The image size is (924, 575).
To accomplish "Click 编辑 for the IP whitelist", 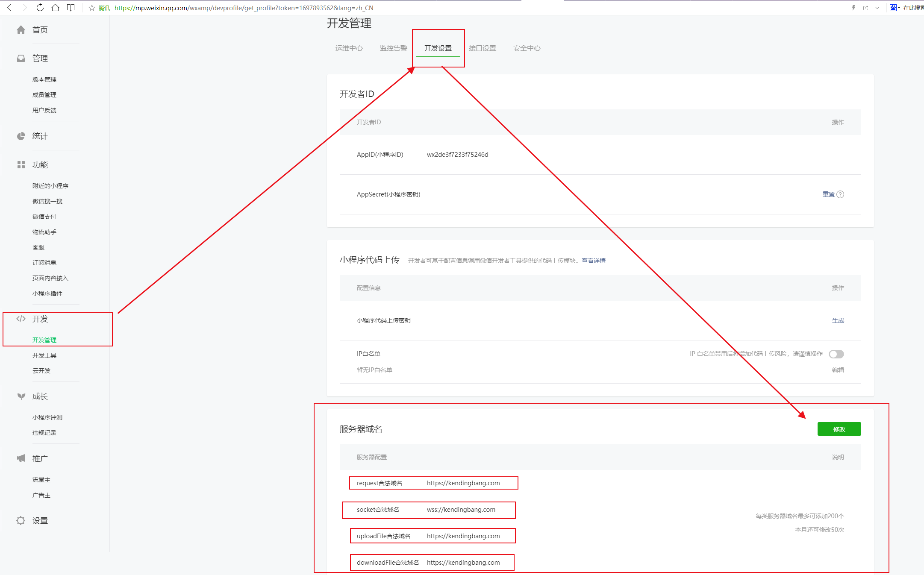I will [x=838, y=370].
